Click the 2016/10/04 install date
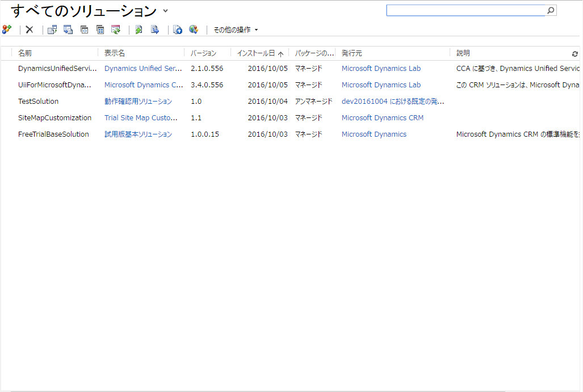This screenshot has height=392, width=583. [x=268, y=102]
